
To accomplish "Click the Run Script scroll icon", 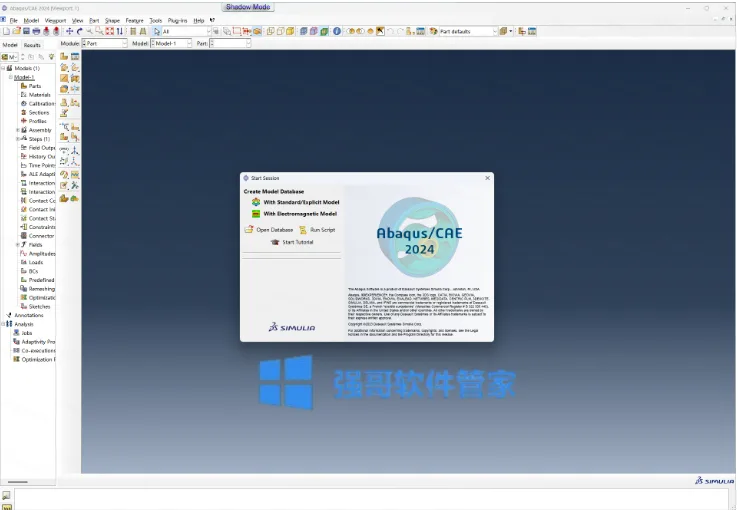I will (303, 230).
